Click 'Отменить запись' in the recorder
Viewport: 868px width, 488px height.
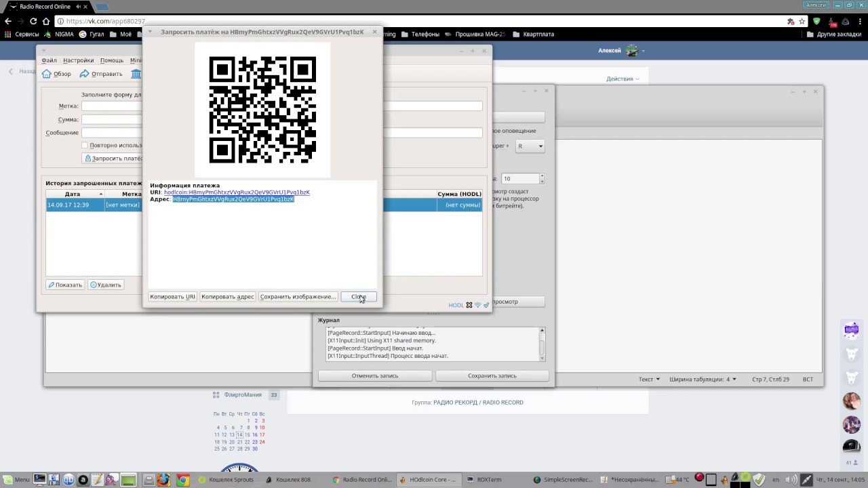[x=375, y=375]
